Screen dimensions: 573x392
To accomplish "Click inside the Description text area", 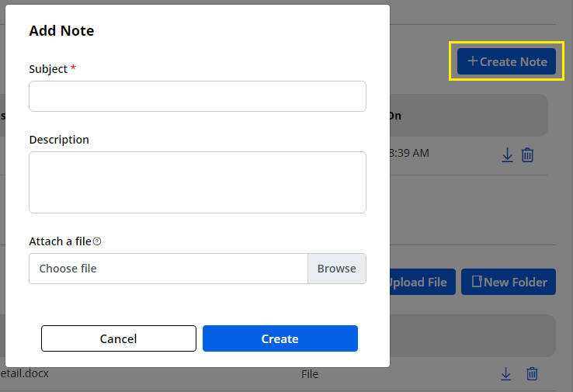I will click(x=197, y=182).
